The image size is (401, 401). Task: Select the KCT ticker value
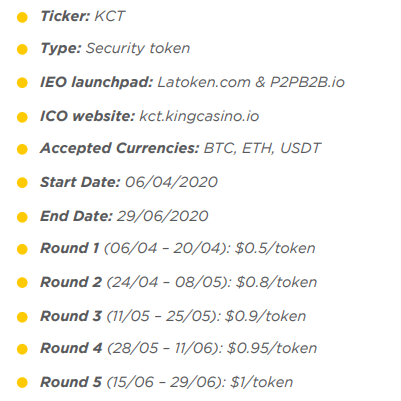(x=110, y=16)
